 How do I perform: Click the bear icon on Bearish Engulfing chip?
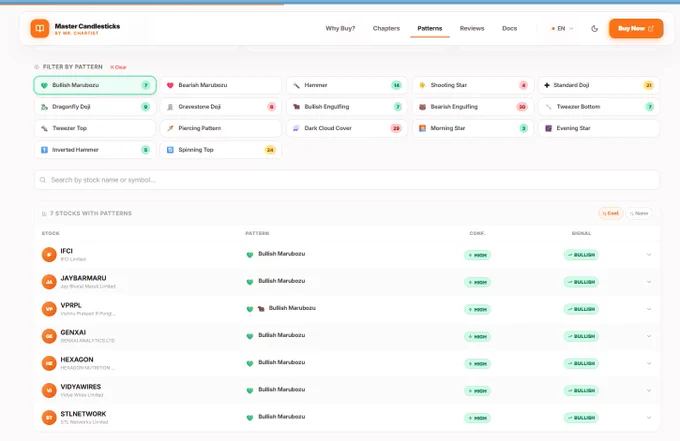point(422,107)
